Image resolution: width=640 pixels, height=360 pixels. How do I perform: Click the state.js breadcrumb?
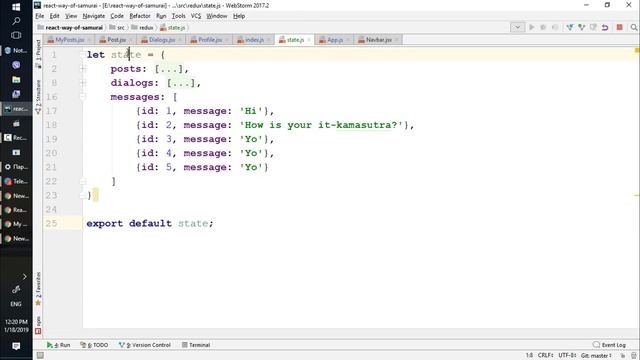click(173, 28)
